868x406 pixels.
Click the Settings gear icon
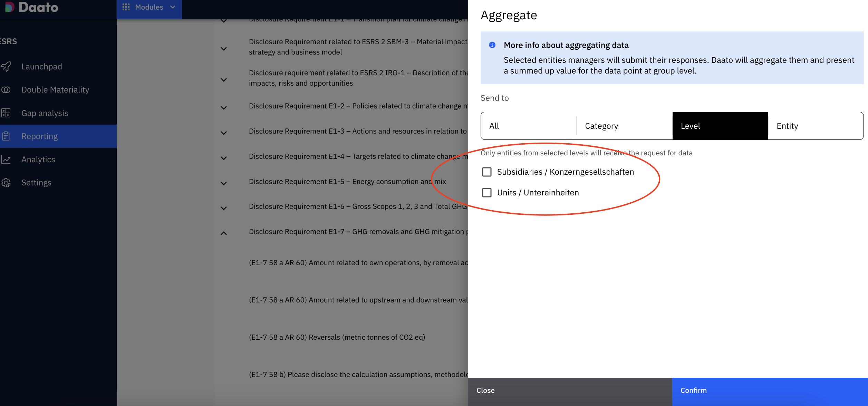click(x=6, y=183)
